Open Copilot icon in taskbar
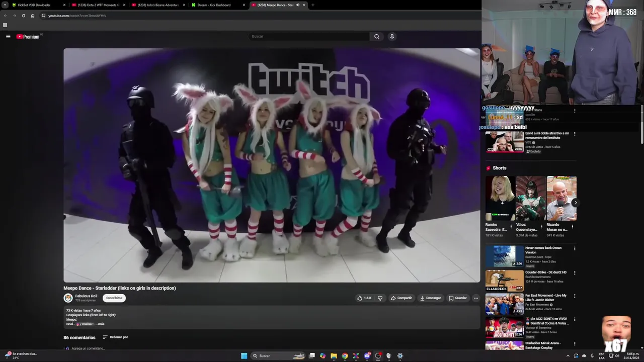 click(323, 355)
